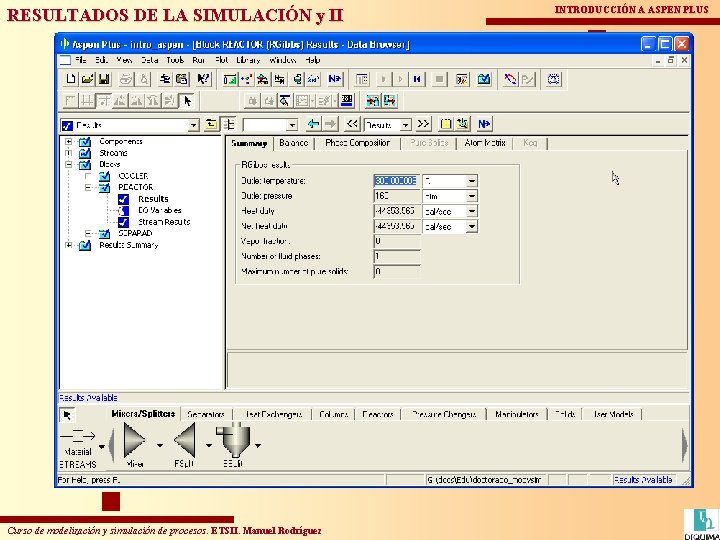This screenshot has width=720, height=540.
Task: Click the folder tree view toggle icon
Action: point(228,124)
